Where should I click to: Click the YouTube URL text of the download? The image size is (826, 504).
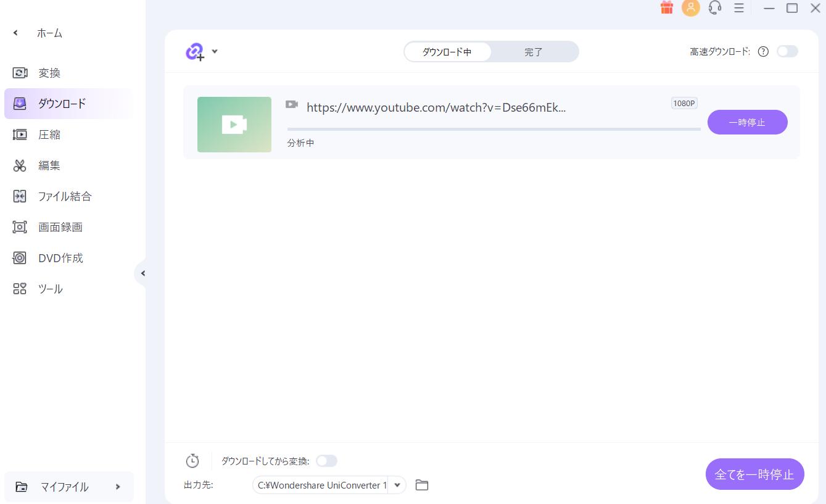click(x=436, y=107)
